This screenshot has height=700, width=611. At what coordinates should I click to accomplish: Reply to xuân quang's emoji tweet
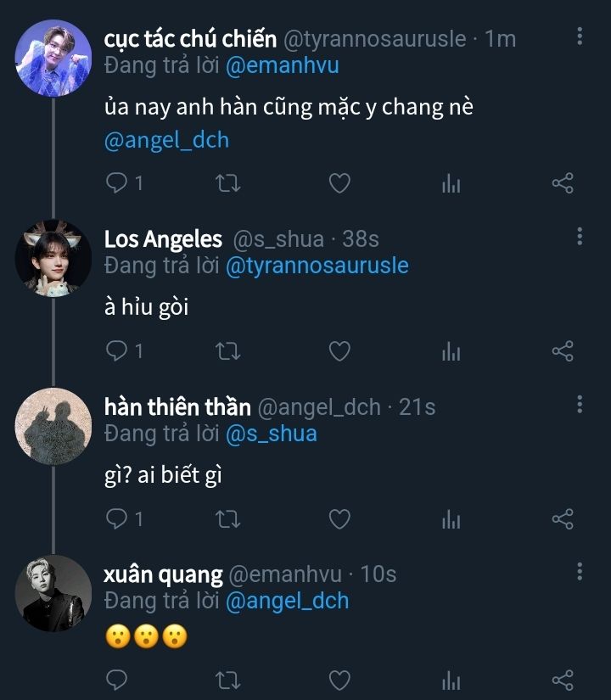coord(118,680)
